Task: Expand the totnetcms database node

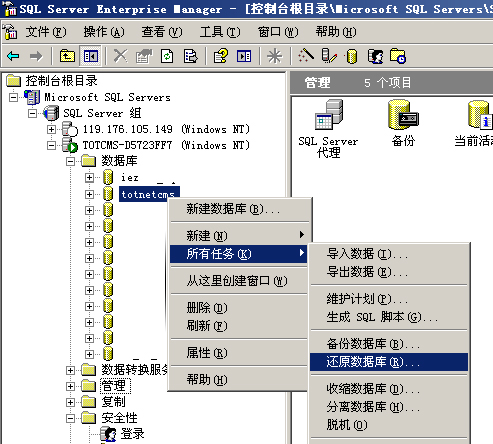Action: click(89, 194)
